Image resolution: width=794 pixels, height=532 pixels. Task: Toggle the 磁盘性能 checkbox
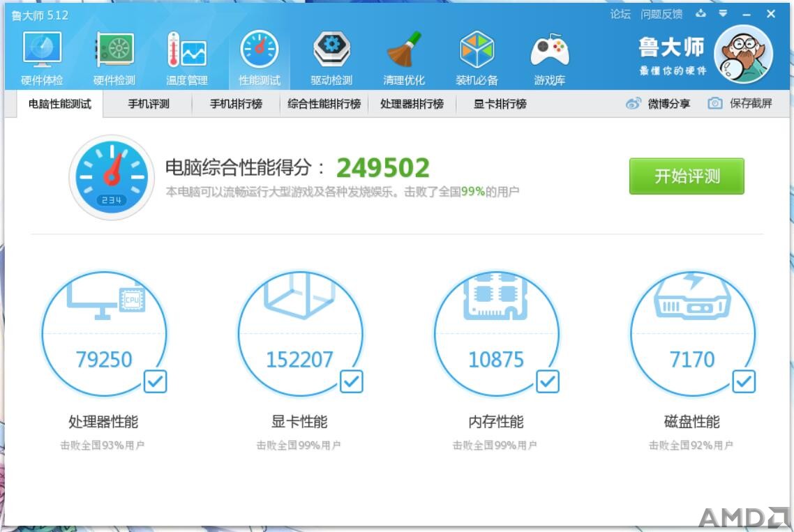[744, 381]
